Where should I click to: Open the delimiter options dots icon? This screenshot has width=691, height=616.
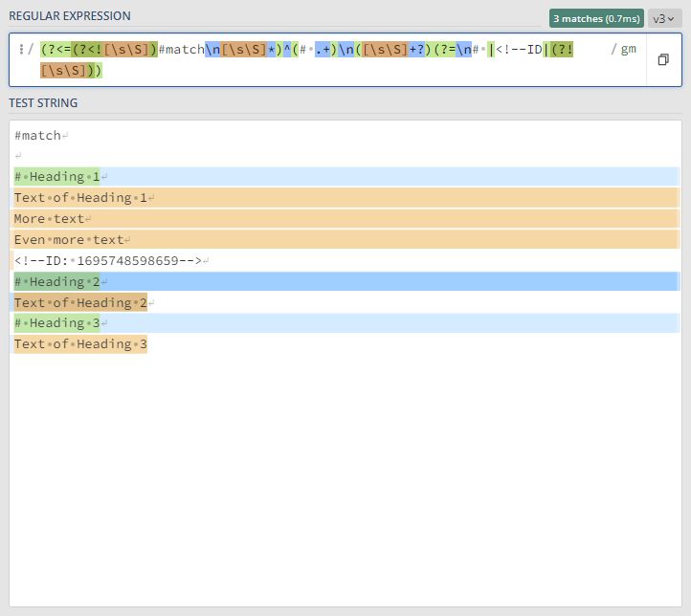(21, 49)
